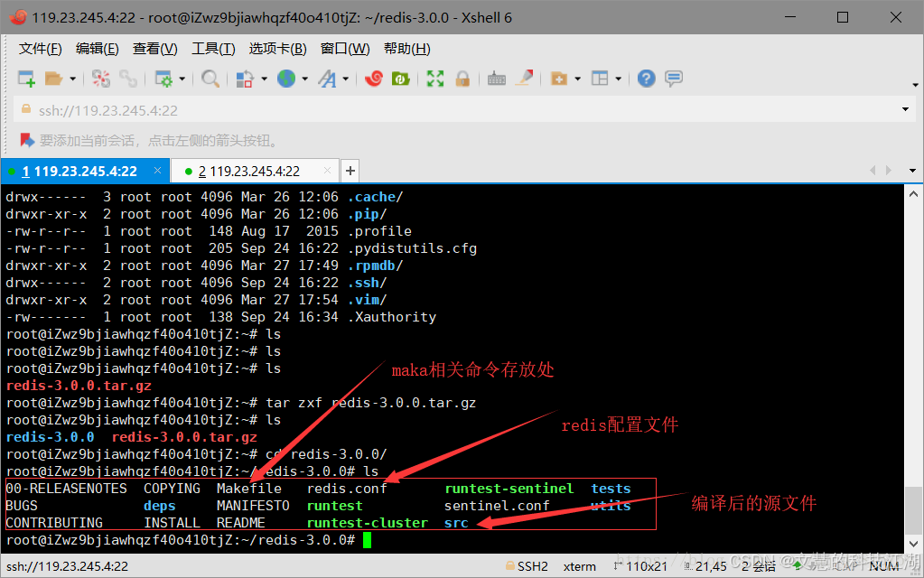This screenshot has width=924, height=578.
Task: Click the xterm status bar entry
Action: [579, 566]
